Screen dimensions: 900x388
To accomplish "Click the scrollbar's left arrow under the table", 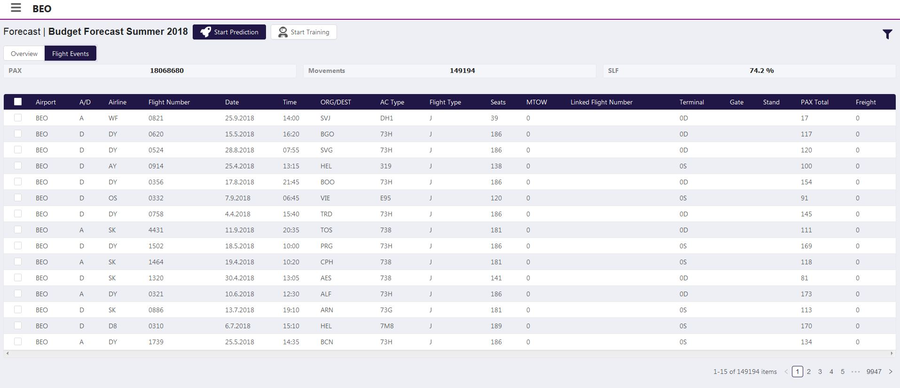I will [7, 353].
